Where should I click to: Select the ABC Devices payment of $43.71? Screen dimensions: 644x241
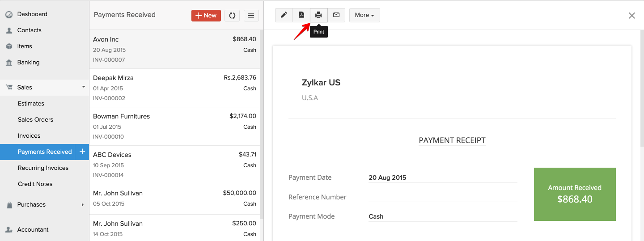pos(174,165)
